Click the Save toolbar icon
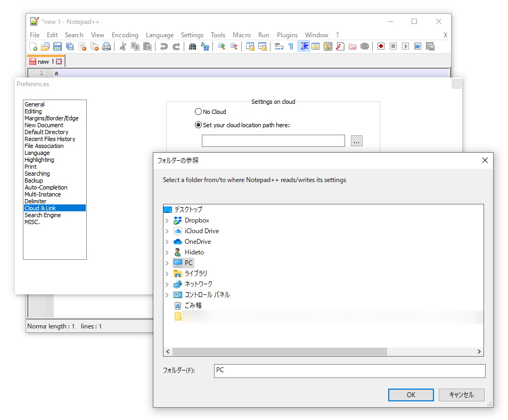Image resolution: width=508 pixels, height=420 pixels. click(x=58, y=47)
